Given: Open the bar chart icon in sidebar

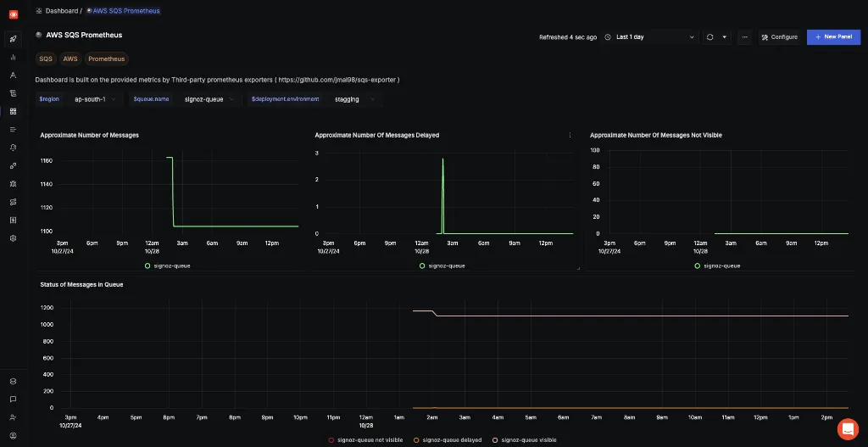Looking at the screenshot, I should (14, 57).
